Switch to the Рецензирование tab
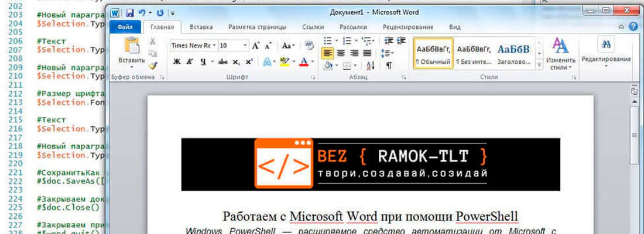 point(408,27)
